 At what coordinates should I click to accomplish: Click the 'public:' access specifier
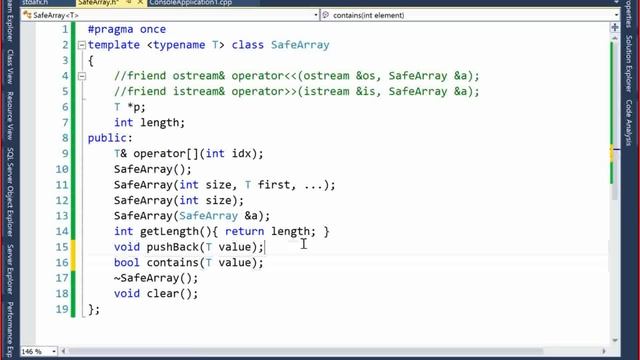click(x=110, y=138)
